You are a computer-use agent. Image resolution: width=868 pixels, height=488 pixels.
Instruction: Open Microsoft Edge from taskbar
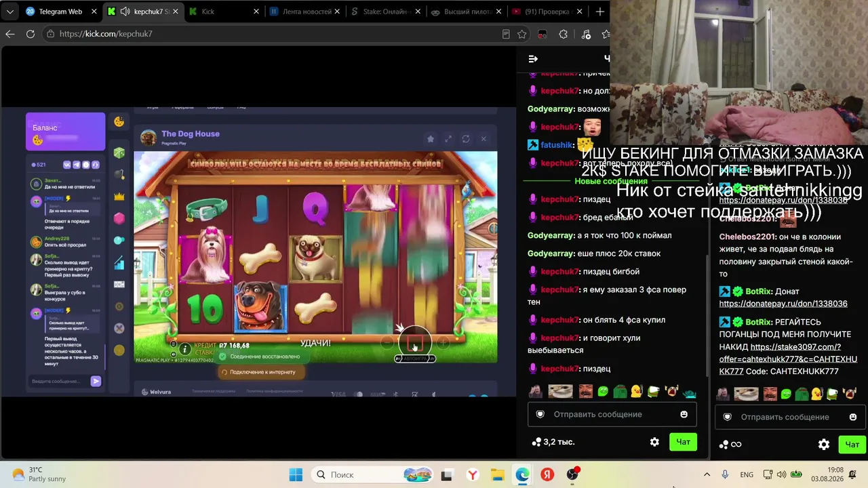click(522, 474)
